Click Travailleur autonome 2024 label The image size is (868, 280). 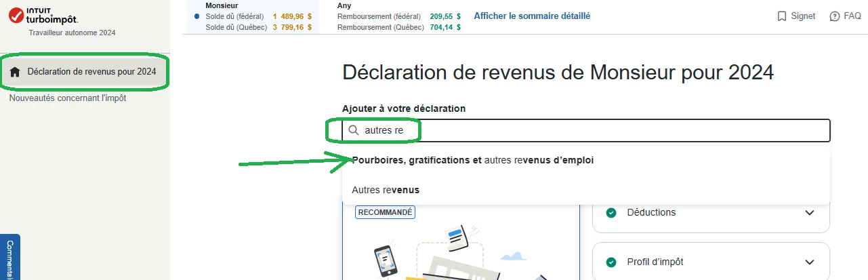[x=73, y=33]
